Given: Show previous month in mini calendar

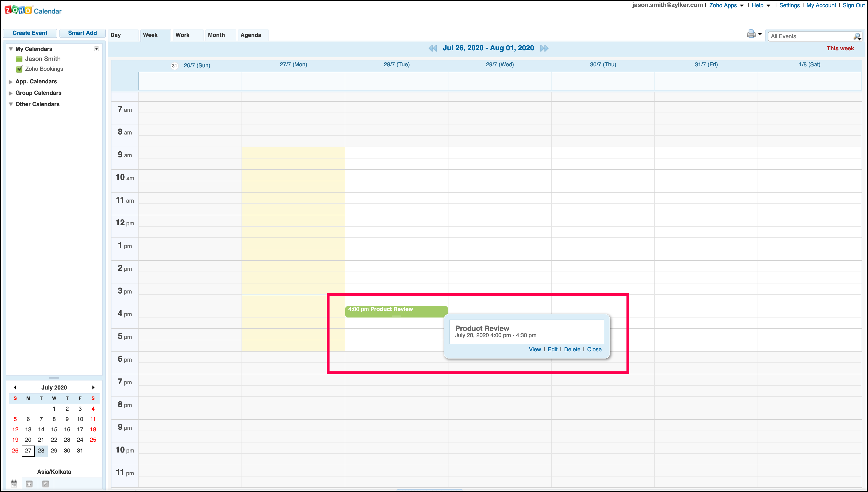Looking at the screenshot, I should pyautogui.click(x=15, y=387).
